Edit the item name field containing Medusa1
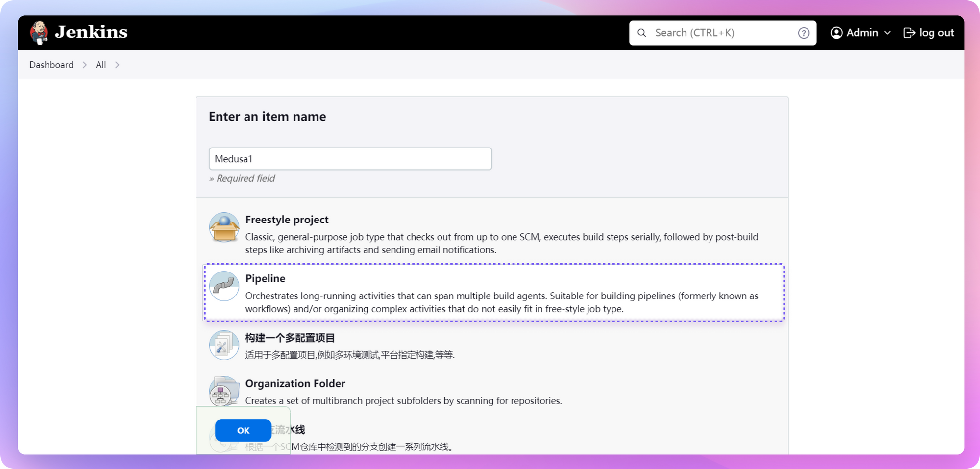This screenshot has width=980, height=469. pos(350,159)
